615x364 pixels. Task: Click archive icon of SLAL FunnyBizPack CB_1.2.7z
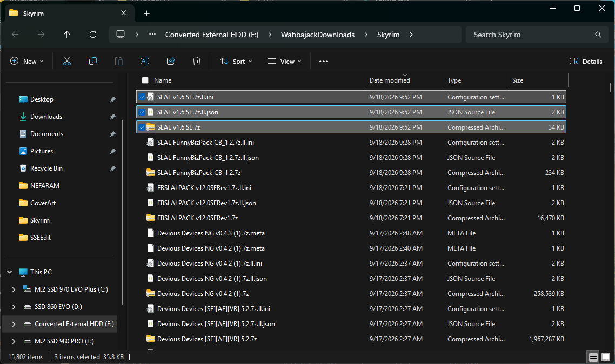[x=151, y=172]
